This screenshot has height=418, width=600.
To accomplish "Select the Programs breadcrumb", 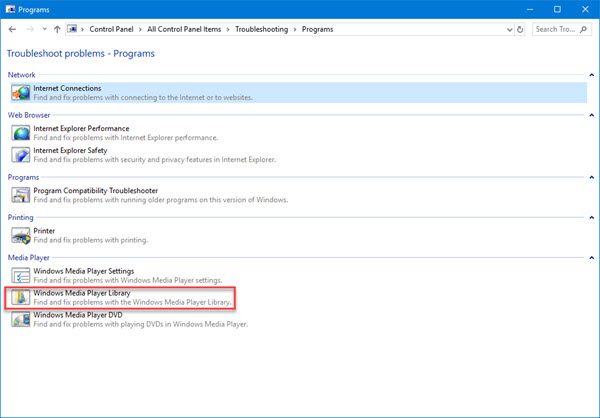I will coord(317,29).
